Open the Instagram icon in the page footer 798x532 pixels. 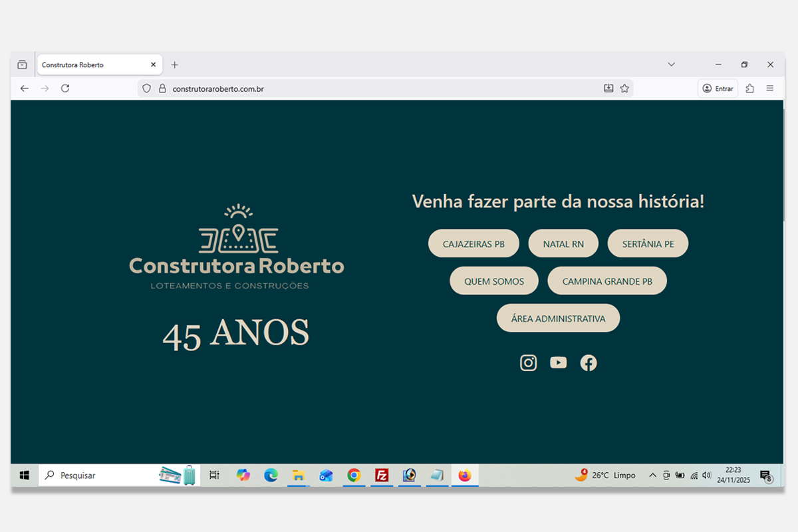[528, 362]
